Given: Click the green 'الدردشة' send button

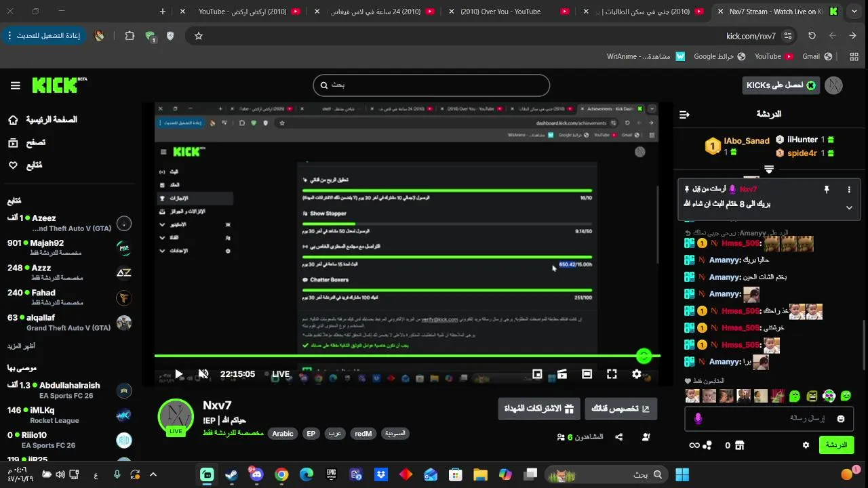Looking at the screenshot, I should point(836,445).
